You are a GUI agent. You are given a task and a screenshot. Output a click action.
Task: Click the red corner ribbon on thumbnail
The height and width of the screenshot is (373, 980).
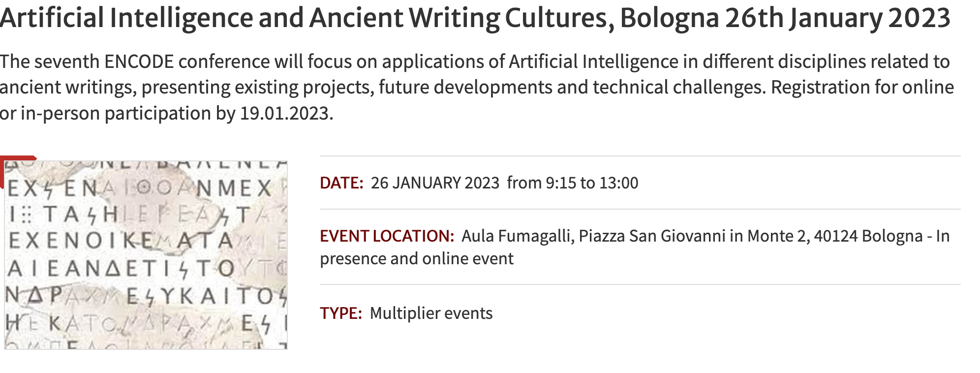point(15,165)
